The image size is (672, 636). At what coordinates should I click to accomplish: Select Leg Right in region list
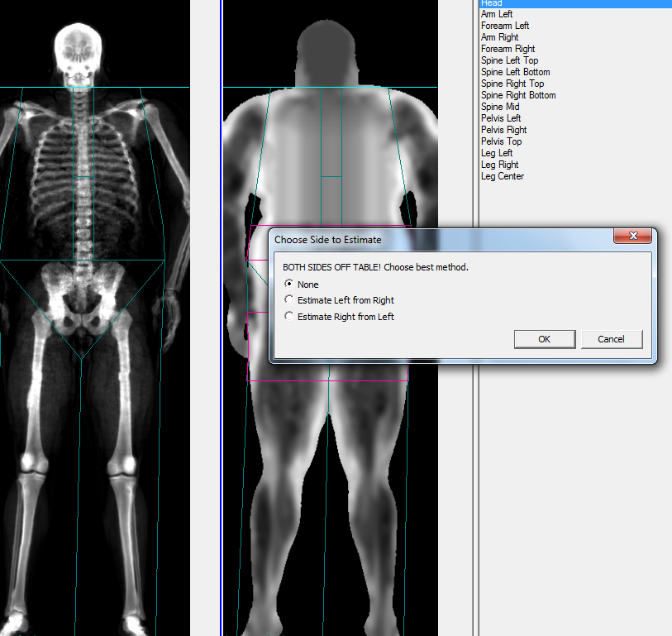coord(499,165)
